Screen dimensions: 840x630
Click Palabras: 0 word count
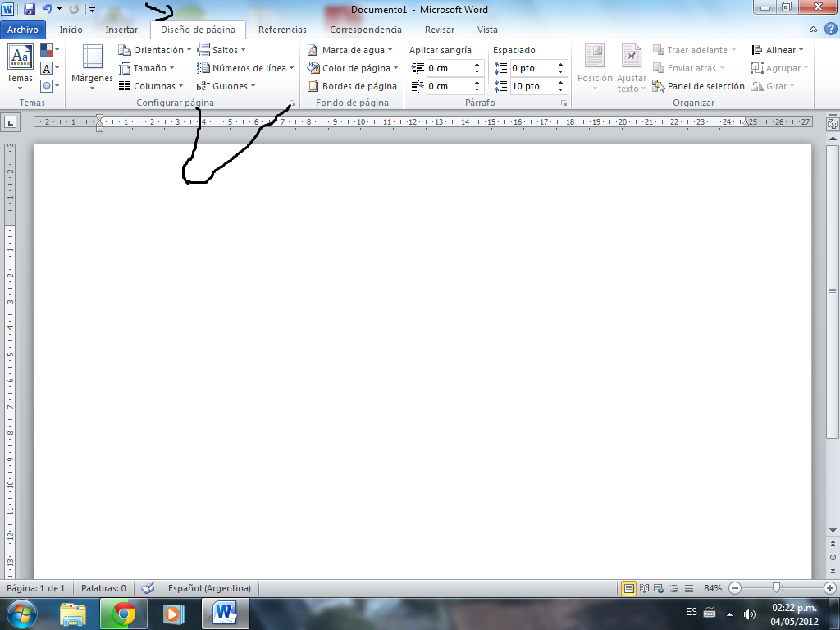click(x=103, y=588)
